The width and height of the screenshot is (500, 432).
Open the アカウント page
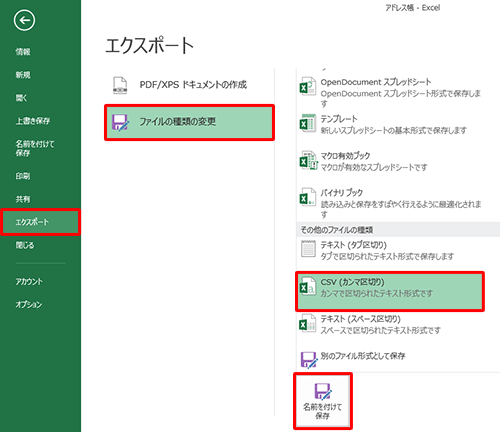(29, 282)
